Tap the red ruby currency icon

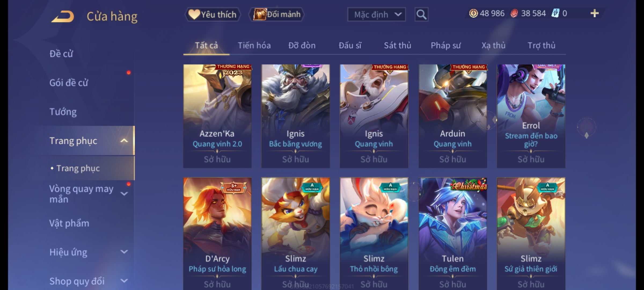tap(514, 13)
